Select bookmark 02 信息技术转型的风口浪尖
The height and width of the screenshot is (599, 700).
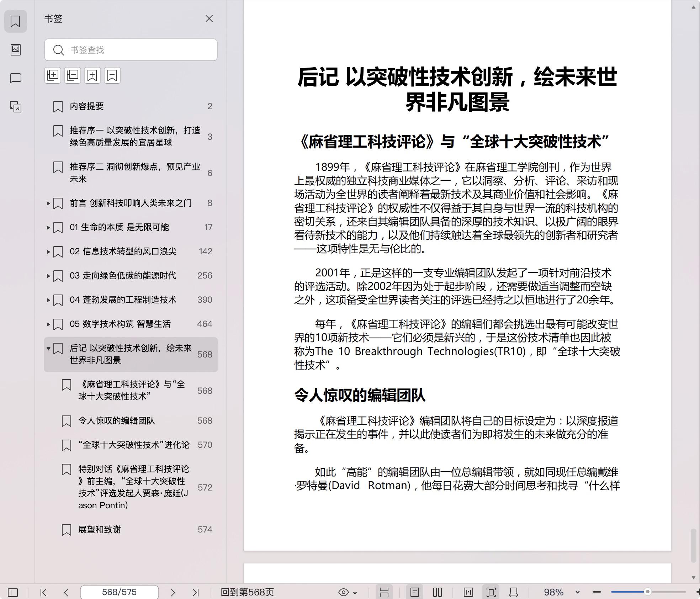click(131, 251)
